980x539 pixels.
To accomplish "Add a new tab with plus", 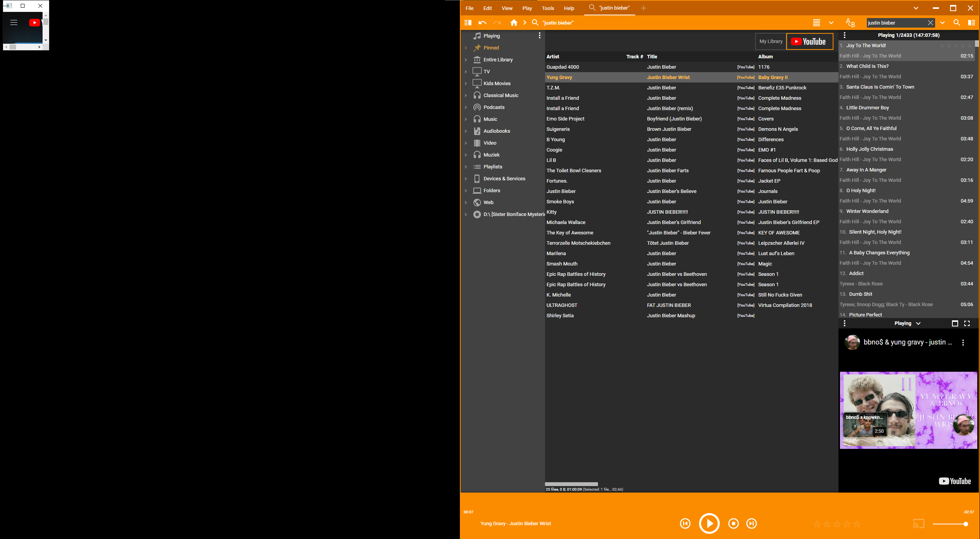I will [x=643, y=8].
